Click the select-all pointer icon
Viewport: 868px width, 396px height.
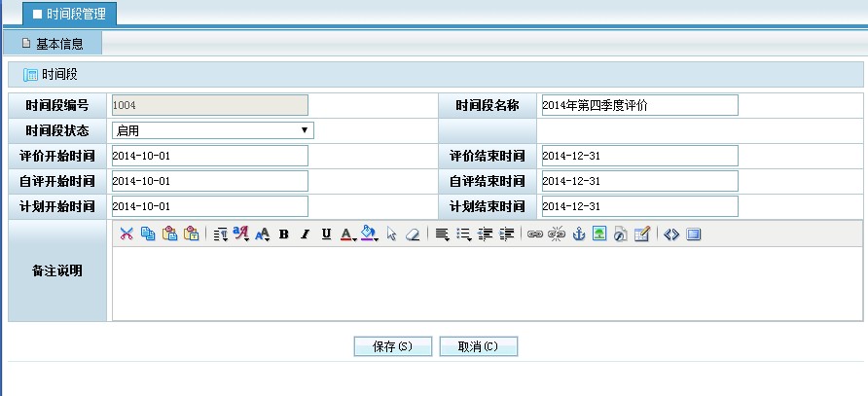click(391, 234)
